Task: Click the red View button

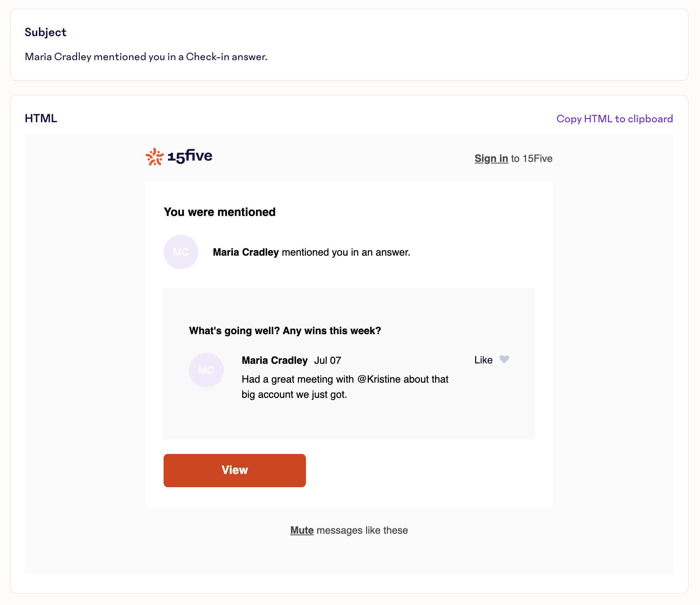Action: 235,470
